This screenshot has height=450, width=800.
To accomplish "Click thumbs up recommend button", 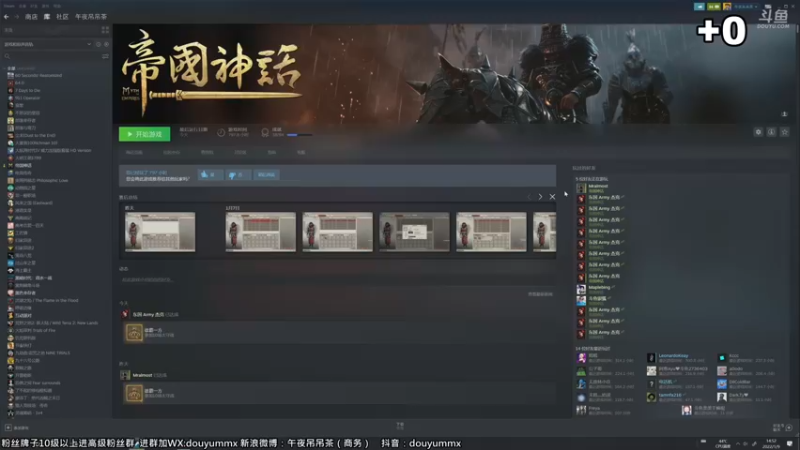I will [210, 175].
